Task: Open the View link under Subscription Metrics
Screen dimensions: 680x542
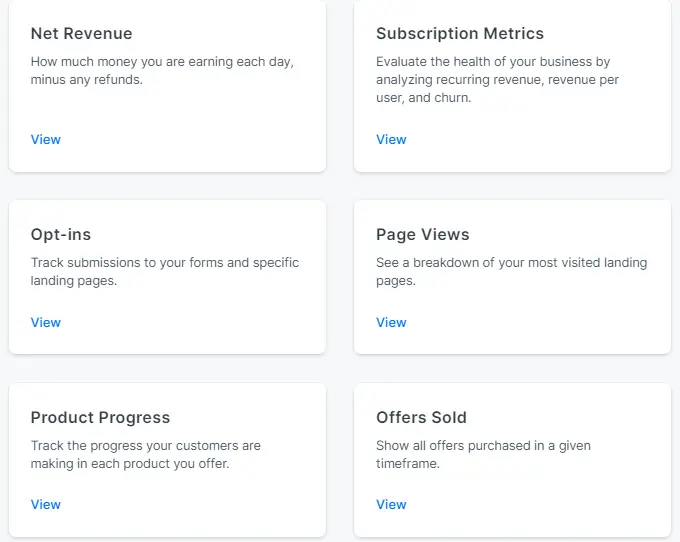Action: point(391,140)
